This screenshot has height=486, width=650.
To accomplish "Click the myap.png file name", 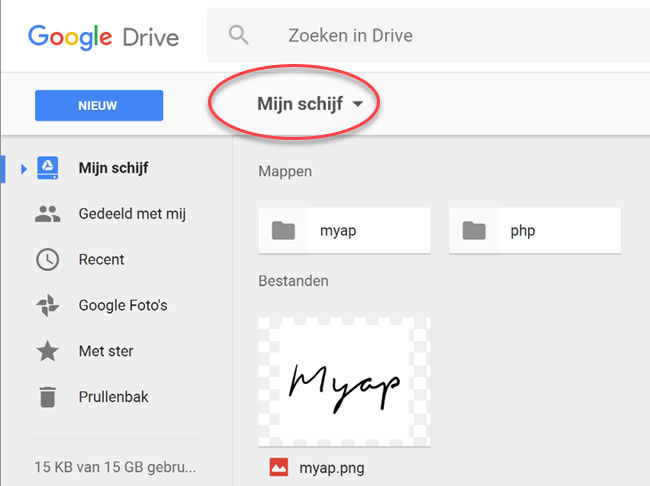I will (332, 468).
